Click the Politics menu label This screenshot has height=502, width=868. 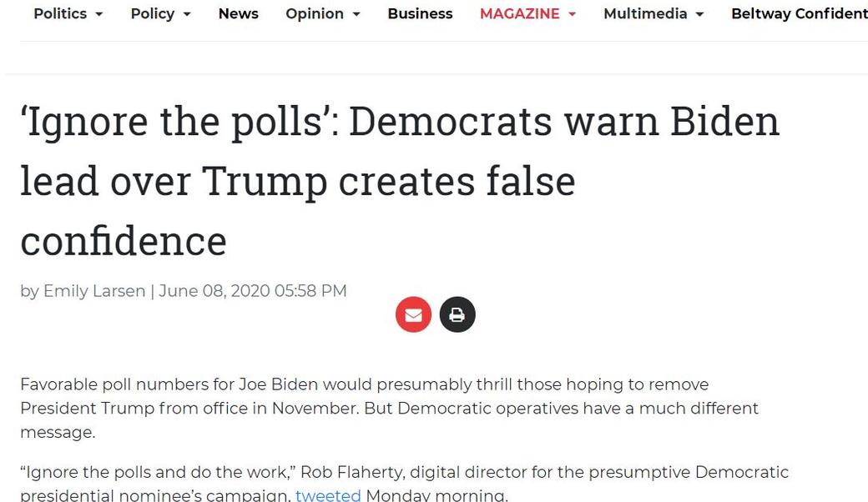pyautogui.click(x=59, y=13)
